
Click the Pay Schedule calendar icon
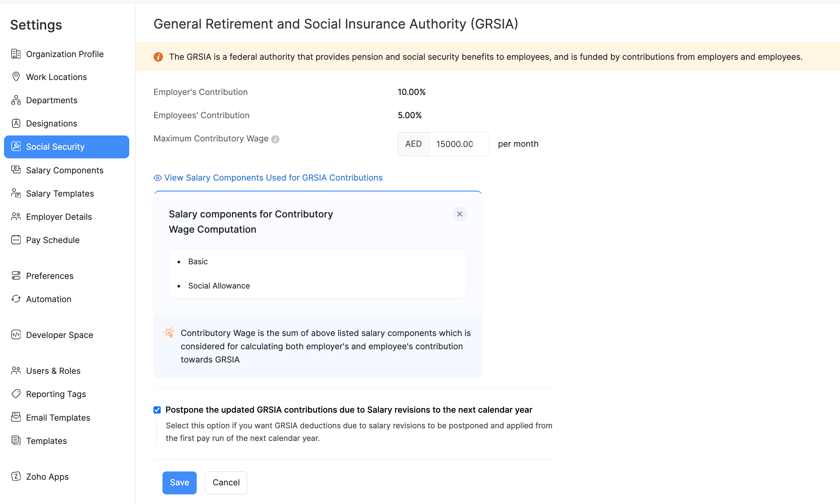[x=16, y=240]
